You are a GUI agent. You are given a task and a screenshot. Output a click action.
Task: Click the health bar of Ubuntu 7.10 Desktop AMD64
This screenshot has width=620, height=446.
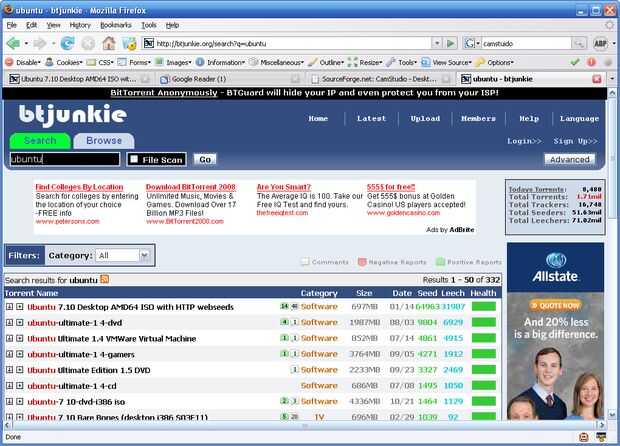tap(484, 307)
